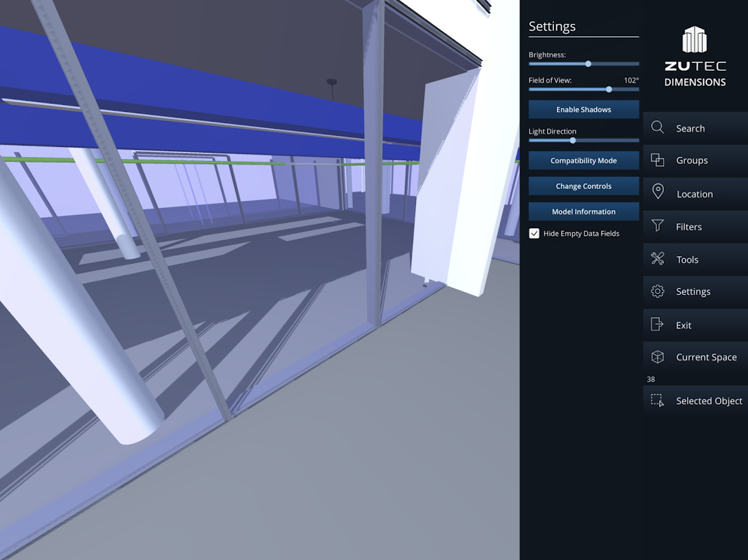Click the Settings gear icon
The width and height of the screenshot is (748, 560).
(658, 291)
